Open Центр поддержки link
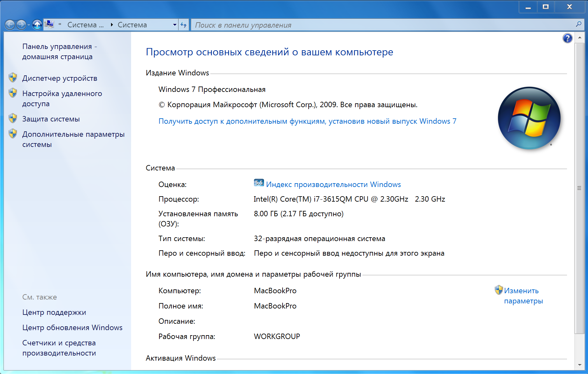588x374 pixels. [x=54, y=312]
